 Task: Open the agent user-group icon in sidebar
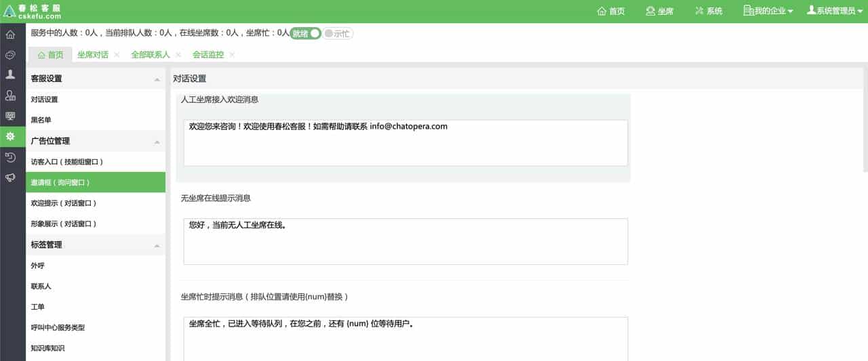10,95
